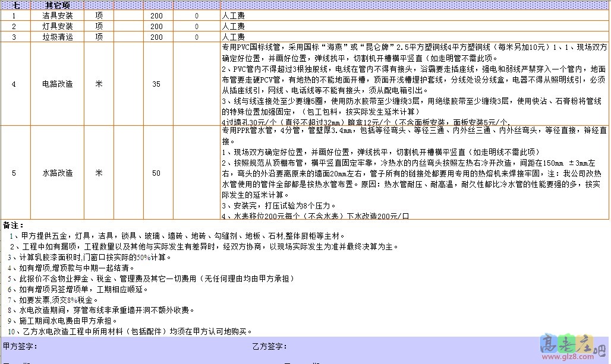Image resolution: width=611 pixels, height=364 pixels.
Task: Select 人工费 remark in 垃圾清运 row
Action: pos(233,37)
